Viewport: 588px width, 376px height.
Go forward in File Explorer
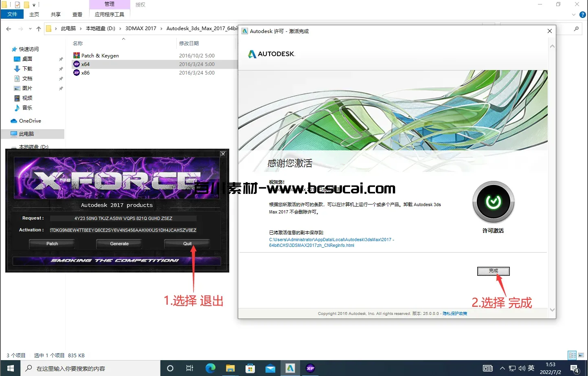[x=20, y=29]
